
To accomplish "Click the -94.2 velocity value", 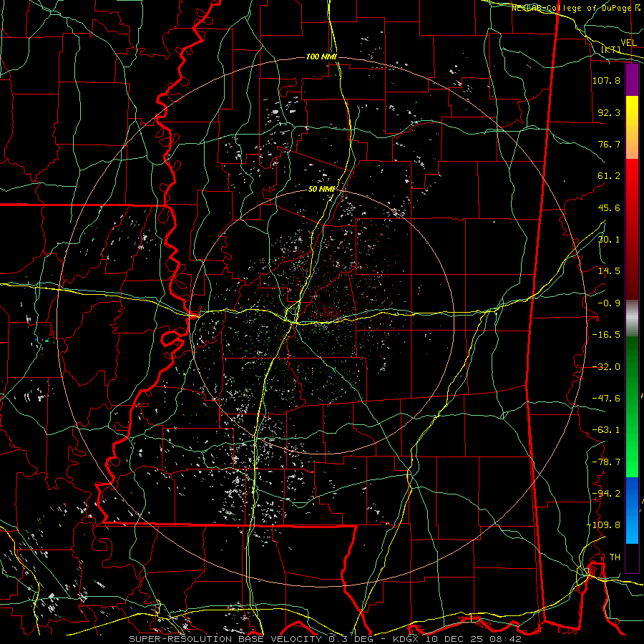I will 606,494.
